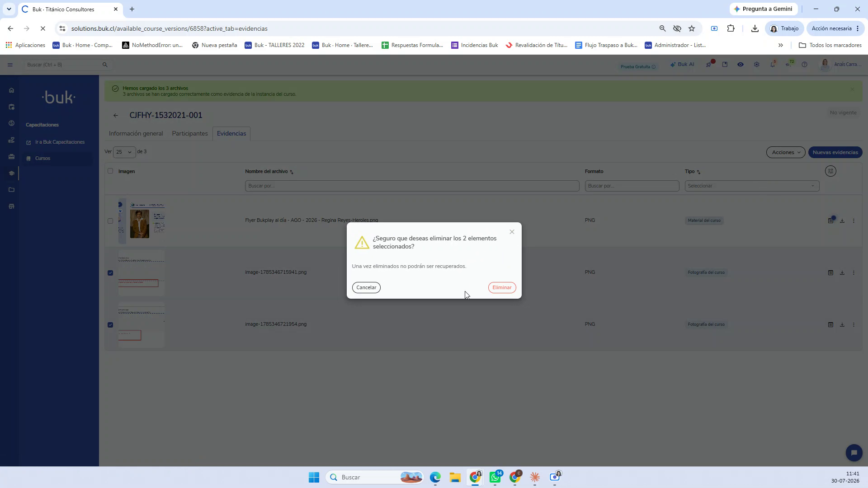Uncheck the image-1785346721954.png row checkbox
868x488 pixels.
(x=110, y=325)
